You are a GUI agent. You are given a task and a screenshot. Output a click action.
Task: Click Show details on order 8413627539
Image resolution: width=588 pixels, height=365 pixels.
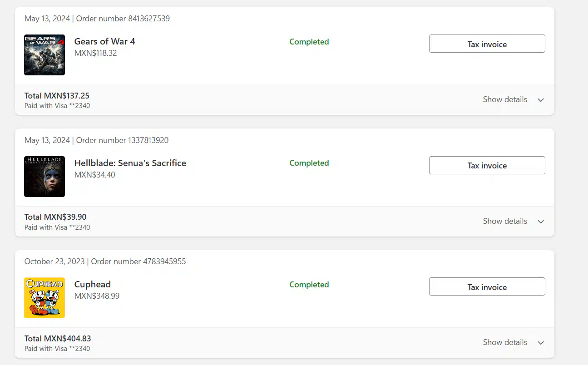click(x=505, y=99)
